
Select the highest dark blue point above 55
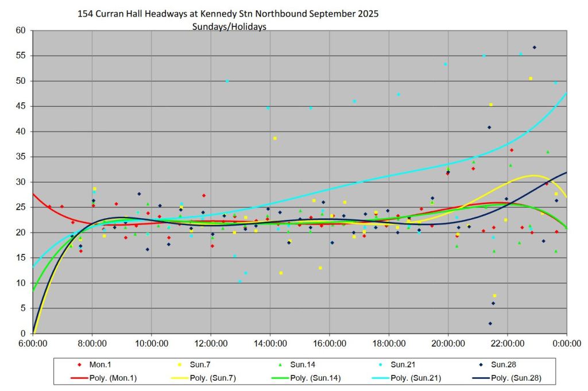[534, 47]
